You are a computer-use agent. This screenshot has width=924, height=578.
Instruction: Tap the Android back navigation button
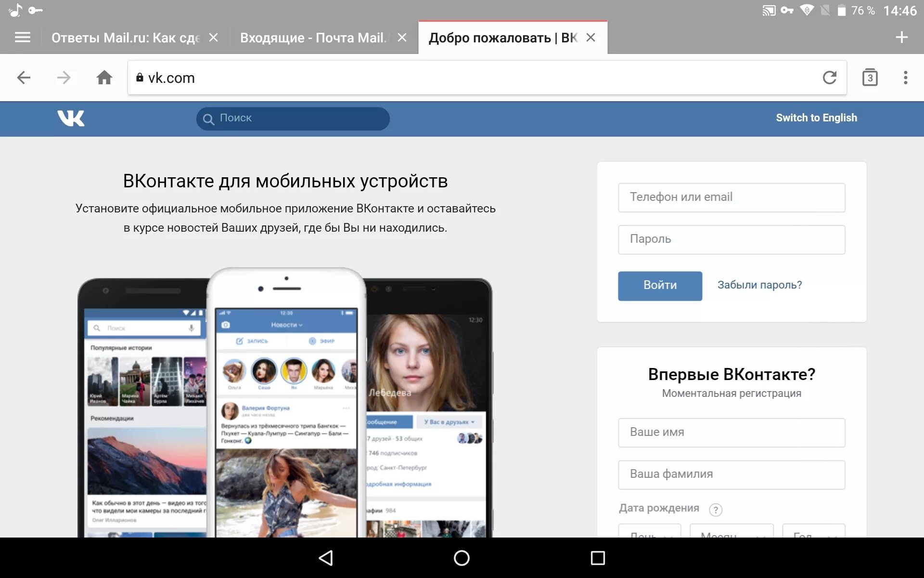tap(326, 558)
